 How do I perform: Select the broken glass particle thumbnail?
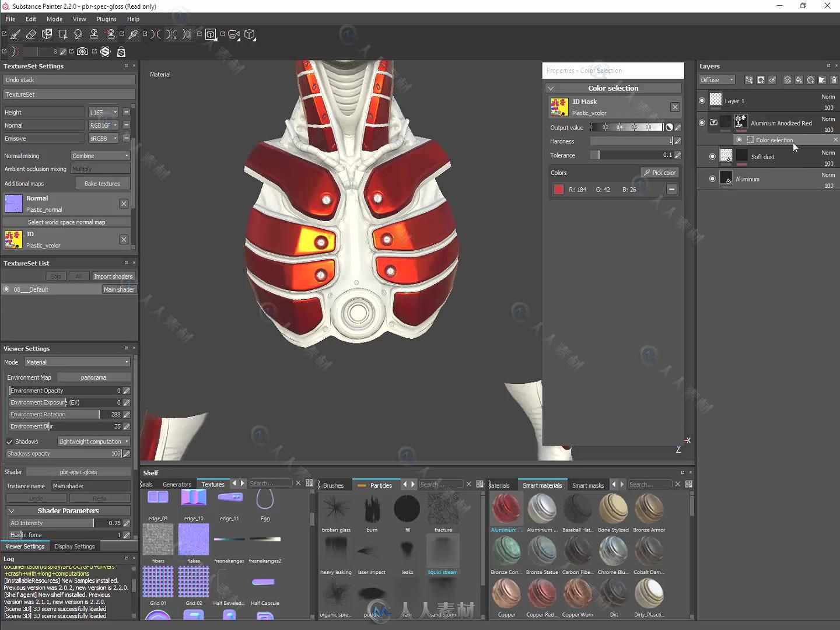(336, 509)
